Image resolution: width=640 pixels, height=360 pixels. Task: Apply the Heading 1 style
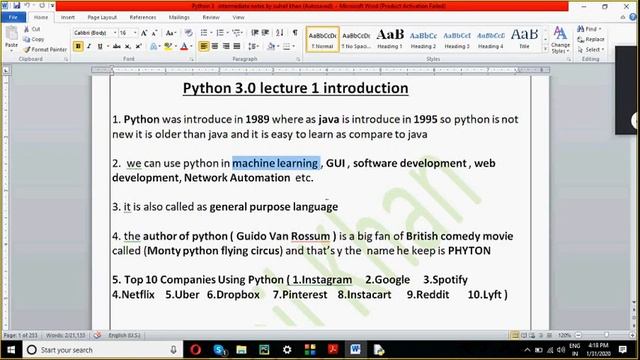[390, 39]
